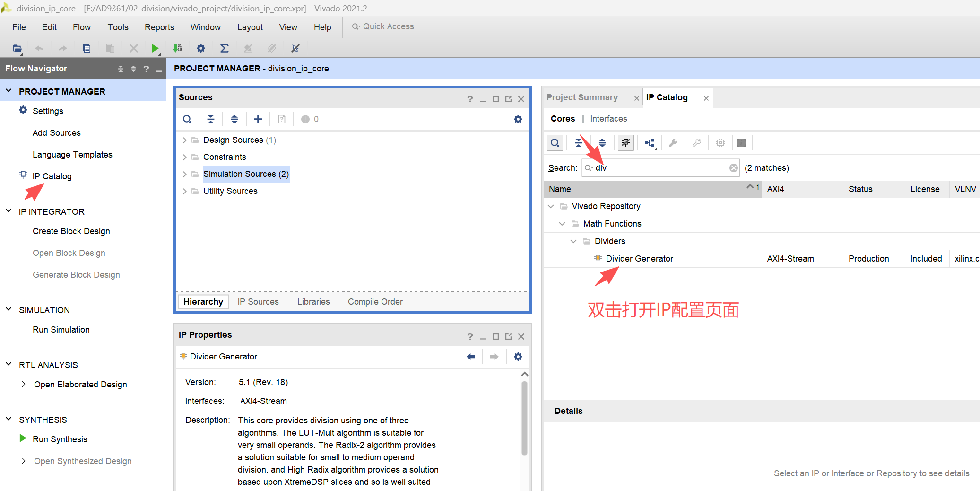Click the search icon in Sources panel
980x491 pixels.
tap(187, 119)
